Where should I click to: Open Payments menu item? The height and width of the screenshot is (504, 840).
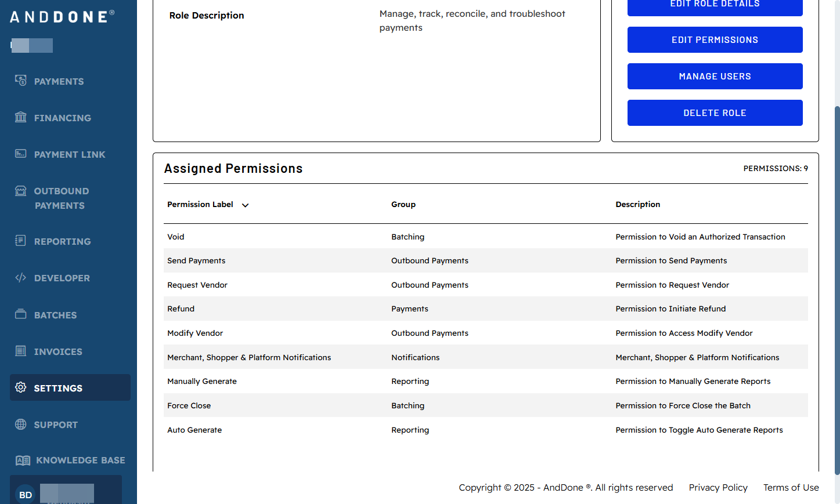(x=59, y=81)
